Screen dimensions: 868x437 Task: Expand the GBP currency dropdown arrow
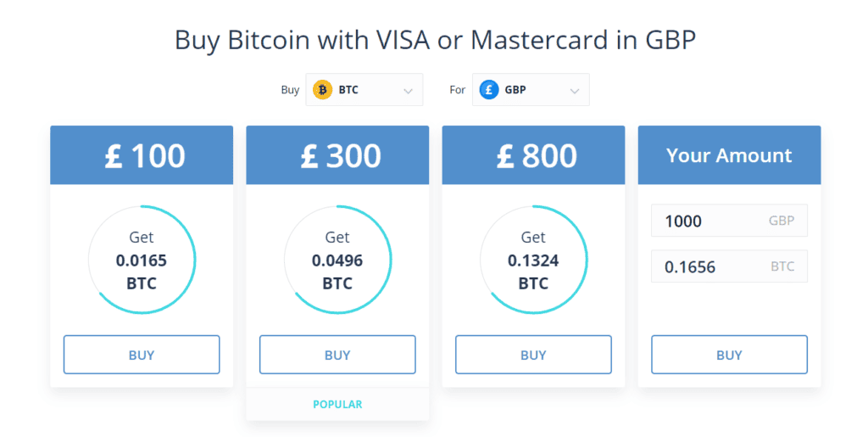pyautogui.click(x=575, y=91)
